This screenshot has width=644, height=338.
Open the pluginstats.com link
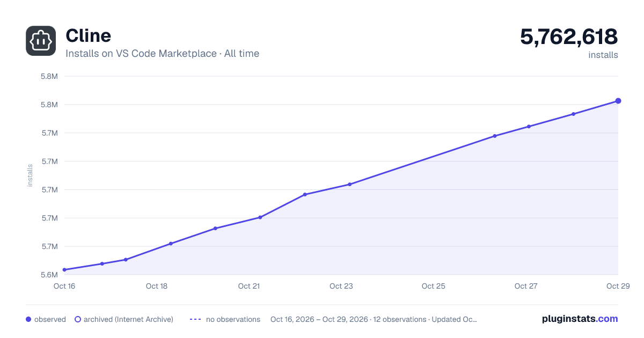(x=580, y=319)
